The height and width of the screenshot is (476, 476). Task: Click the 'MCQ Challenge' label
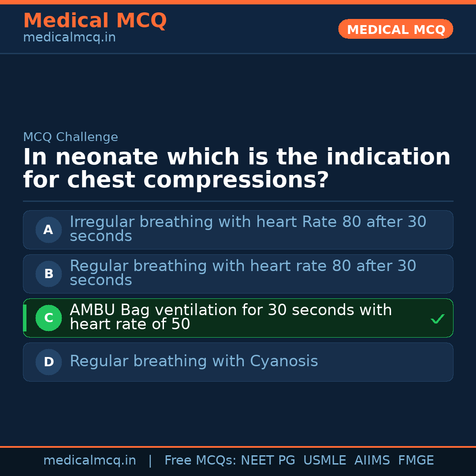(71, 137)
